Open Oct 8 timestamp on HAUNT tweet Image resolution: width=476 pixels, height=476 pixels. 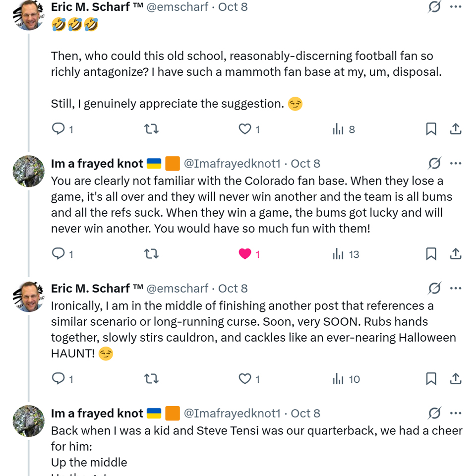(x=233, y=289)
